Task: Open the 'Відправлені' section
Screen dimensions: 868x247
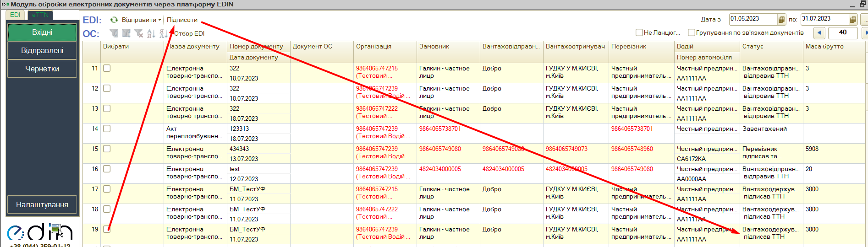Action: pyautogui.click(x=42, y=50)
